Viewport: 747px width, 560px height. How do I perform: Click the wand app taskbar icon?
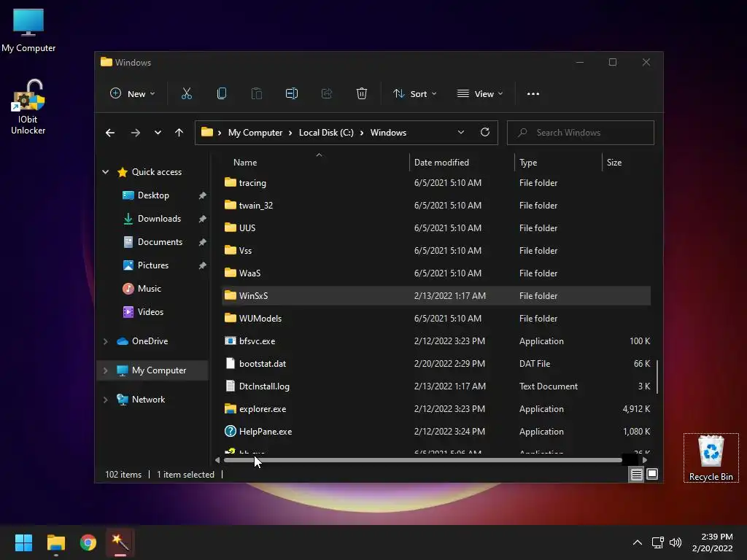(120, 542)
